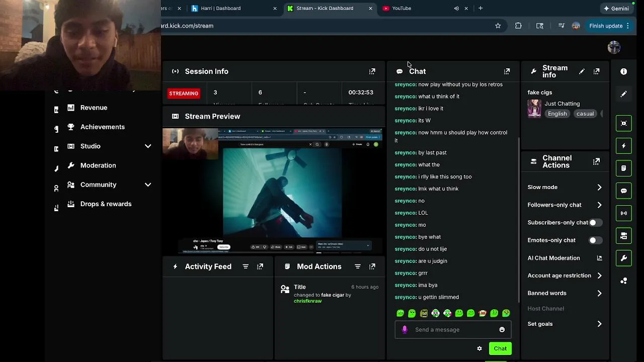Image resolution: width=644 pixels, height=362 pixels.
Task: Open Account age restriction options
Action: tap(565, 276)
